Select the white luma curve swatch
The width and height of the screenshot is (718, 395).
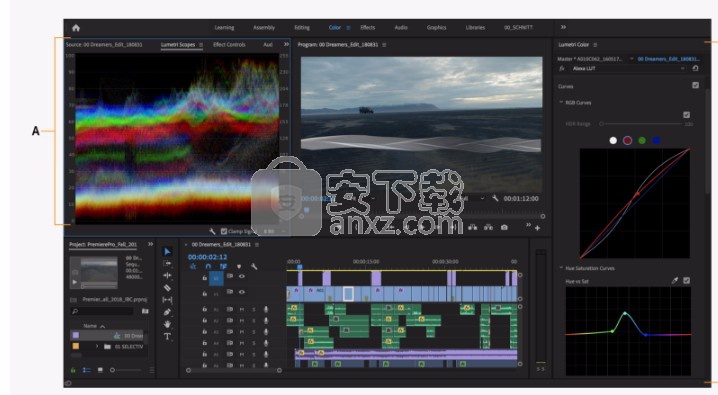[613, 141]
